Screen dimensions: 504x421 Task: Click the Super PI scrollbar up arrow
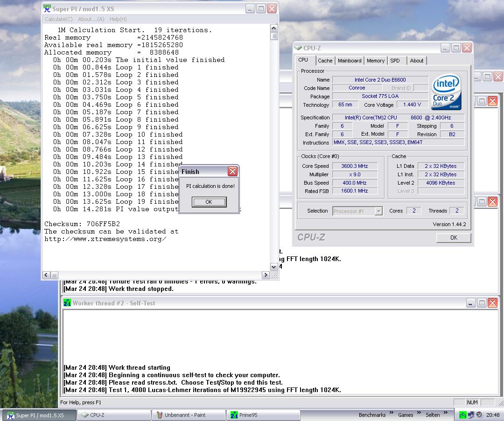[274, 28]
